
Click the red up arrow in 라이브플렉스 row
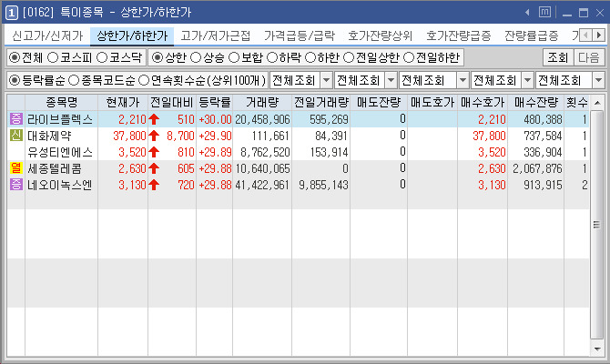tap(154, 119)
